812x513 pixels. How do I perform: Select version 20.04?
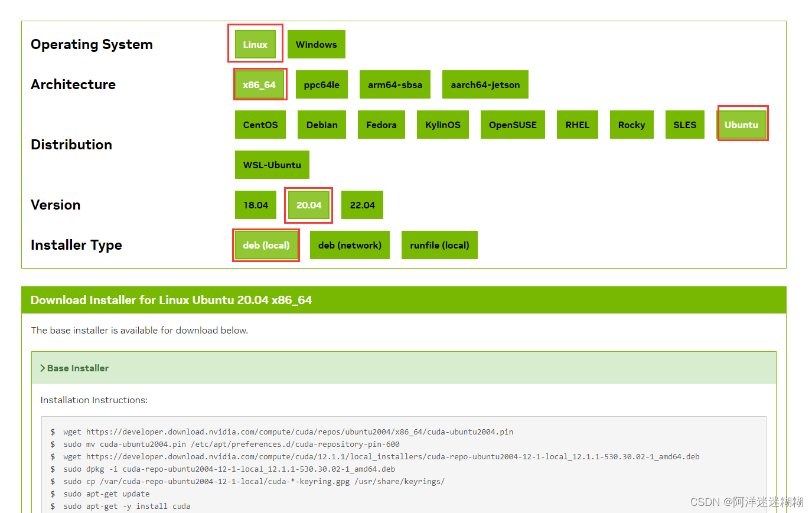[309, 205]
